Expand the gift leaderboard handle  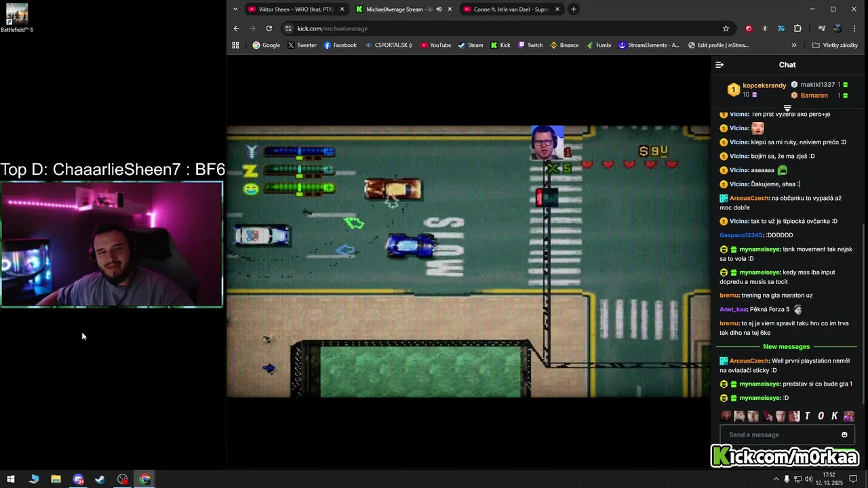click(x=787, y=108)
